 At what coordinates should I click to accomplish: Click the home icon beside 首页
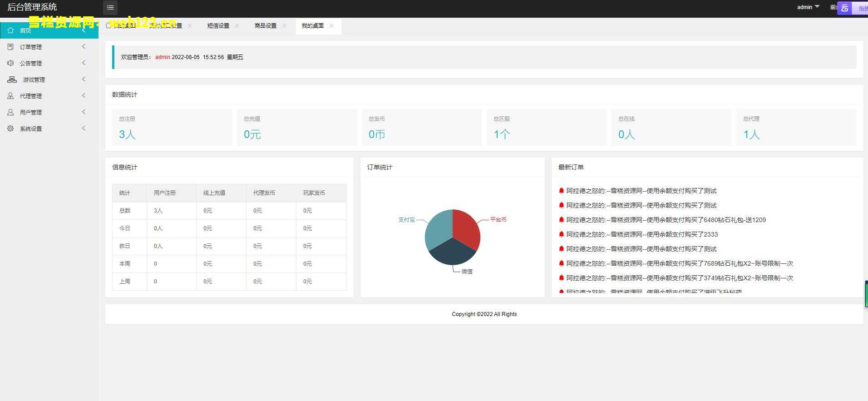tap(10, 30)
